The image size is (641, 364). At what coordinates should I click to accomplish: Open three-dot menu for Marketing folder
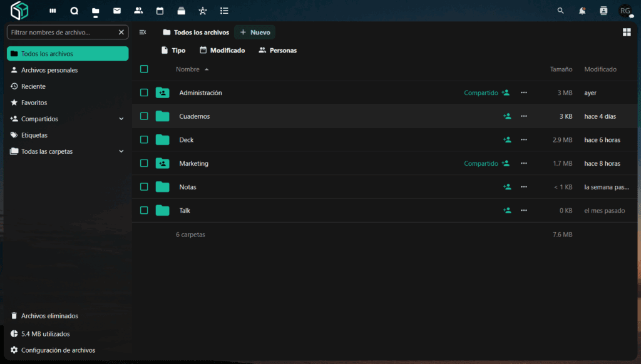524,163
